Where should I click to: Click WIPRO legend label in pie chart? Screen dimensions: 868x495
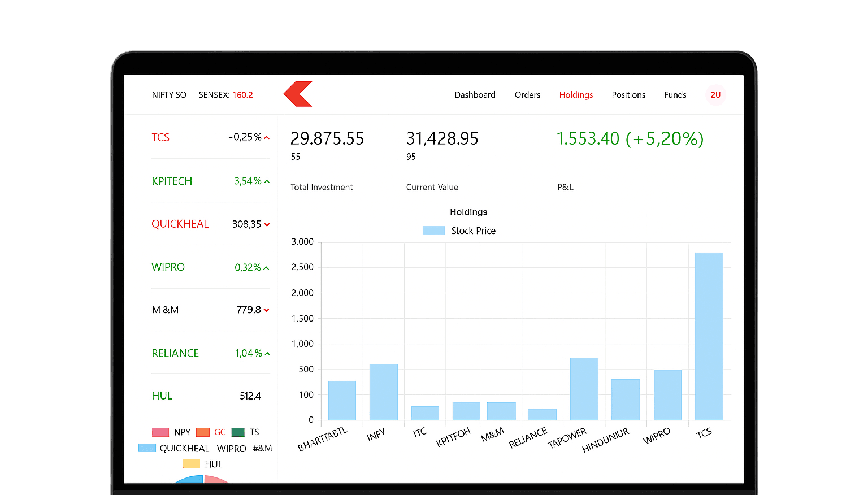[x=232, y=449]
